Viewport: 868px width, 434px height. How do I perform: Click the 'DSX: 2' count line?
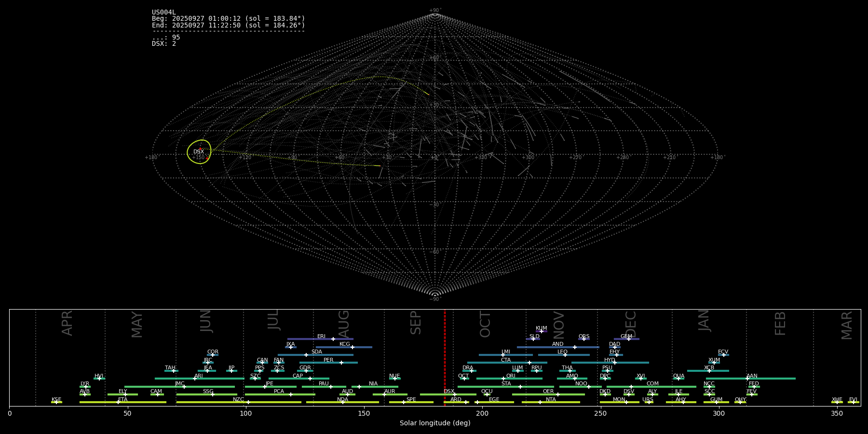[164, 43]
